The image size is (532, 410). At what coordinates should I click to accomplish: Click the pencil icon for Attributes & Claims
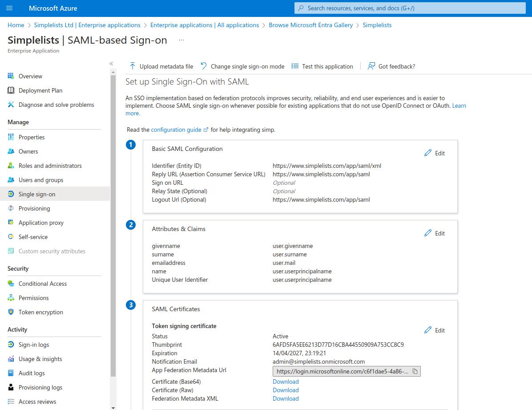point(428,233)
